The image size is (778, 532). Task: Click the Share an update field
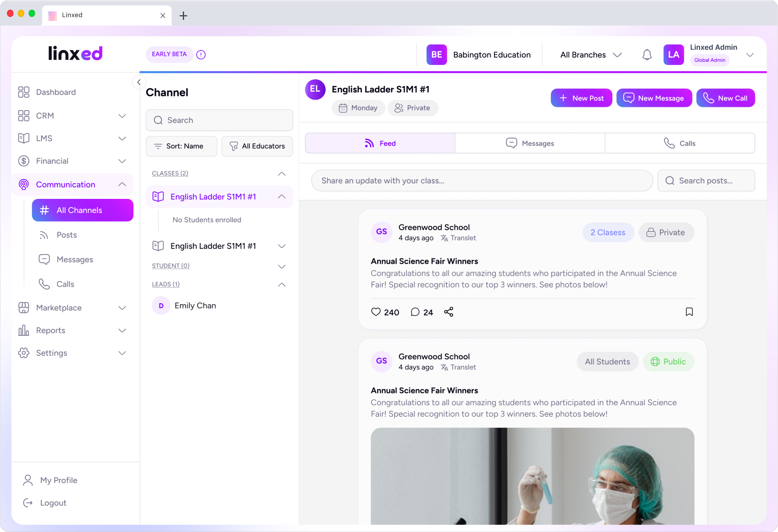482,181
